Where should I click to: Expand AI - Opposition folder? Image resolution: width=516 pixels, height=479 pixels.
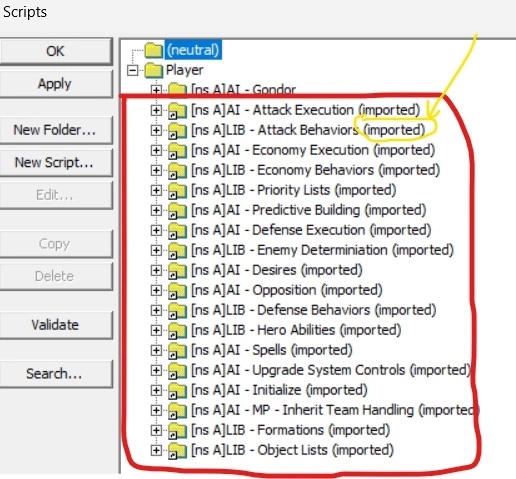click(156, 290)
